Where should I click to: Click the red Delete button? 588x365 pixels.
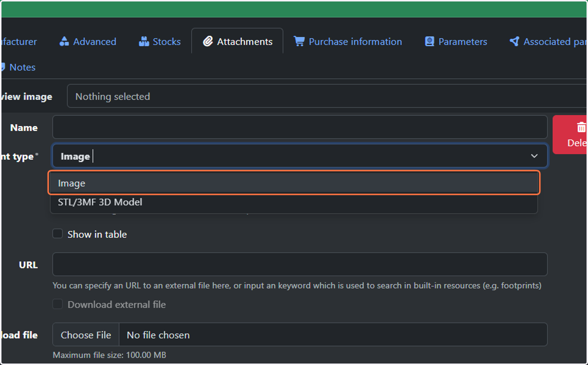[570, 134]
